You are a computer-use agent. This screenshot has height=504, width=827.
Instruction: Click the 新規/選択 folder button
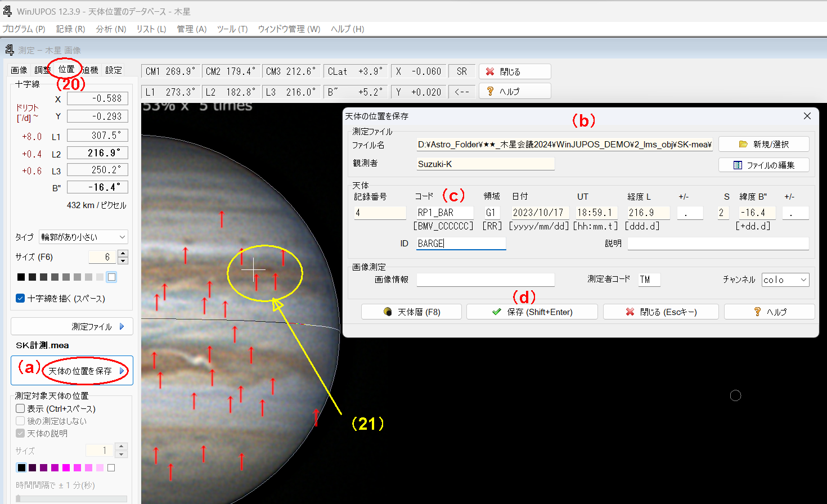(764, 144)
